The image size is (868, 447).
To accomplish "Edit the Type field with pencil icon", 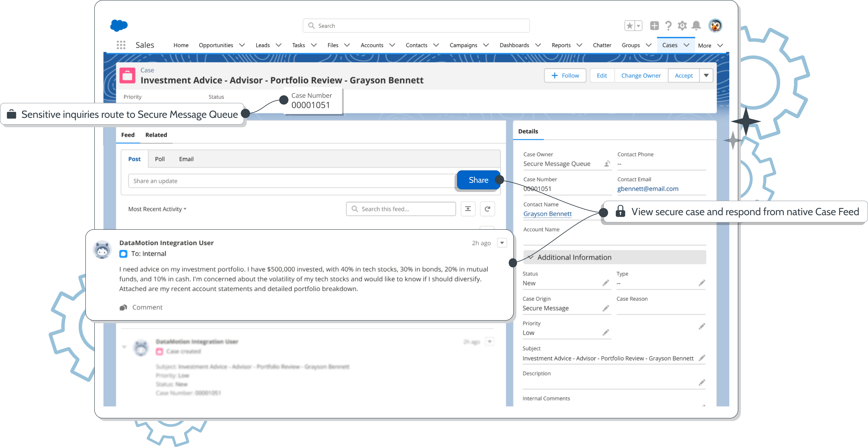I will click(702, 283).
